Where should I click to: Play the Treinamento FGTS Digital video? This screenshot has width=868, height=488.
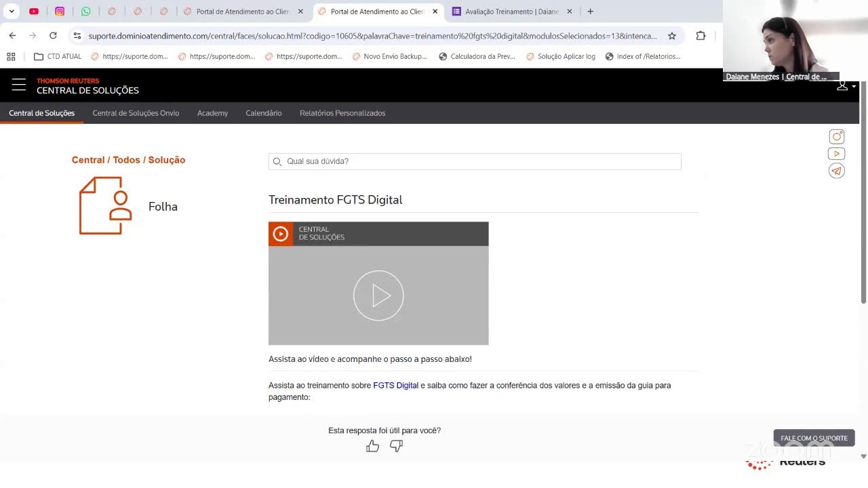(378, 296)
